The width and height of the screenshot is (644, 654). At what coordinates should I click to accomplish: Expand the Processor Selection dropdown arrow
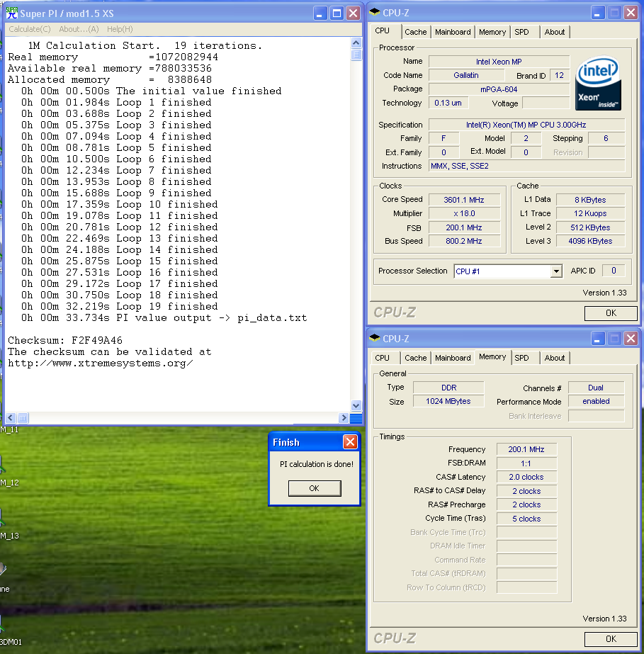point(556,271)
